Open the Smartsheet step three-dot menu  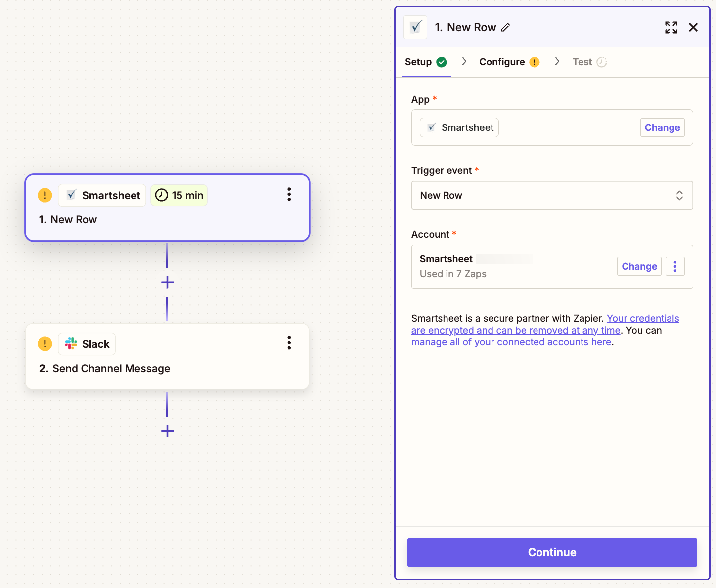289,194
